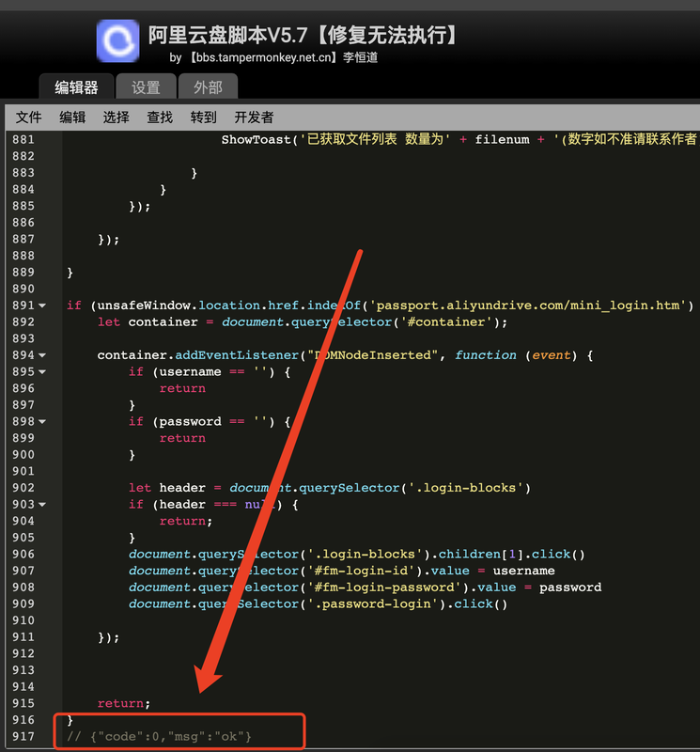Click the return statement on line 915
The height and width of the screenshot is (752, 700).
(x=124, y=703)
